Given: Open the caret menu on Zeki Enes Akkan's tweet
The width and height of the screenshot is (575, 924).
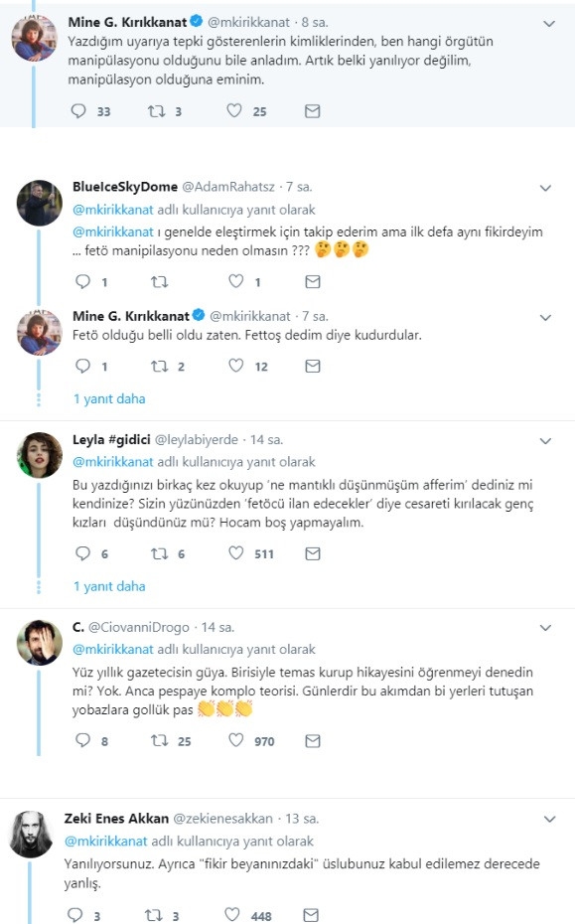Looking at the screenshot, I should [545, 819].
